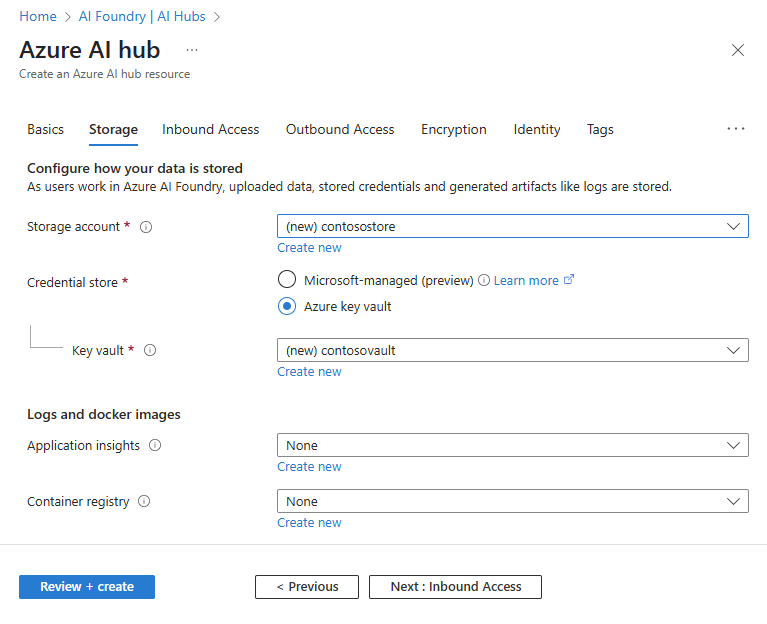Click Next : Inbound Access button
This screenshot has width=767, height=624.
[455, 587]
